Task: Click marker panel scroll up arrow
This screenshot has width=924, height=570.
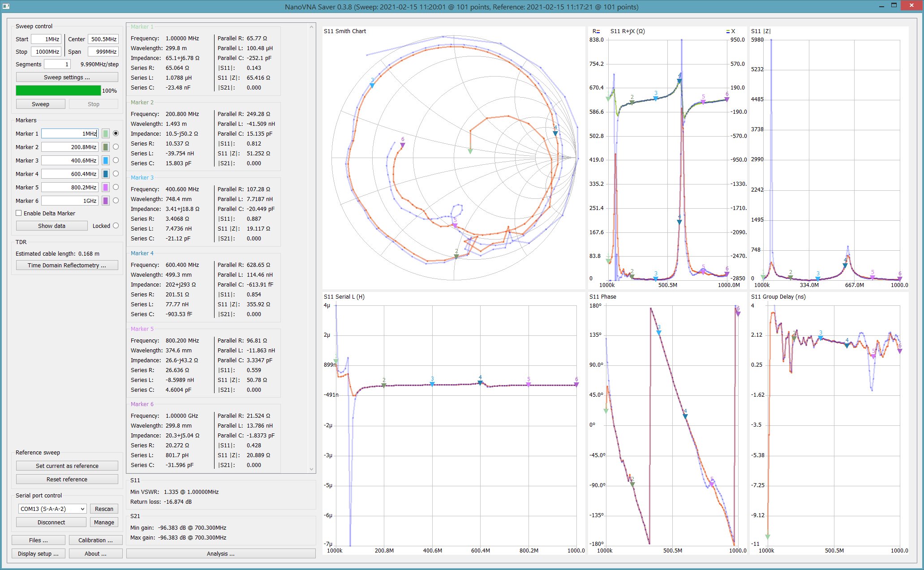Action: point(312,27)
